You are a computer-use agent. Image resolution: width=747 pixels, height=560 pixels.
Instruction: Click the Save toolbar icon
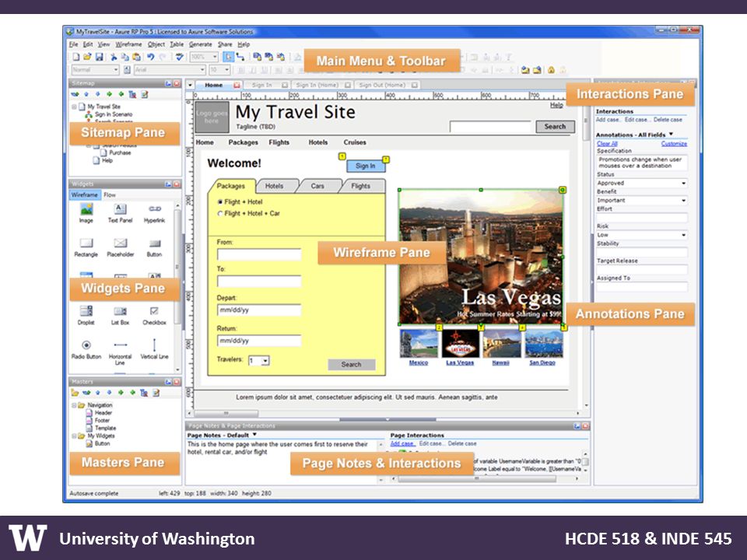pos(99,57)
